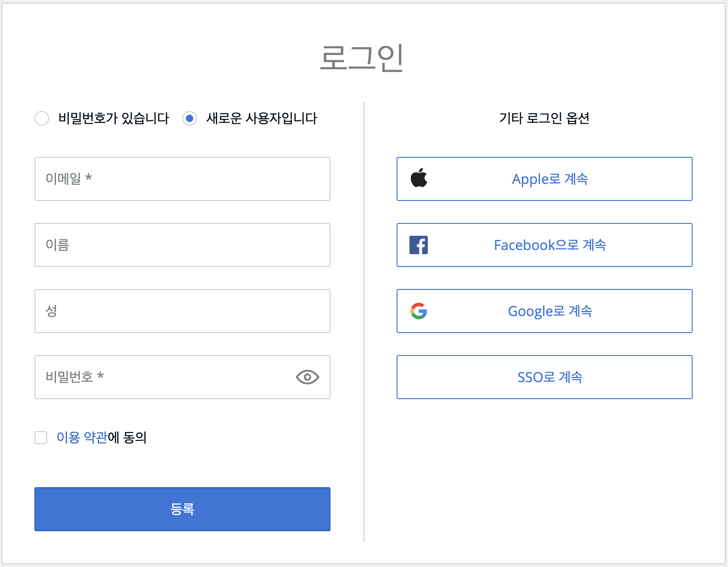Viewport: 728px width, 567px height.
Task: Click the '로그인' page heading
Action: tap(362, 58)
